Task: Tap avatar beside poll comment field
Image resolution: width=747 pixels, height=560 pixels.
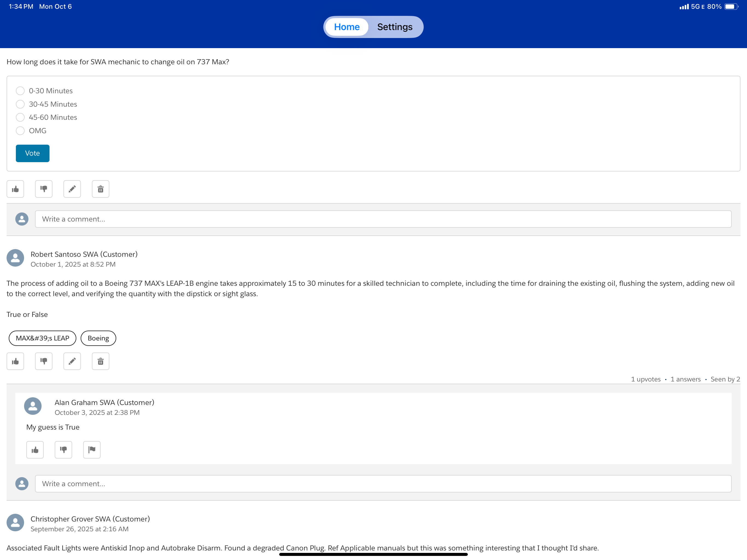Action: [x=22, y=219]
